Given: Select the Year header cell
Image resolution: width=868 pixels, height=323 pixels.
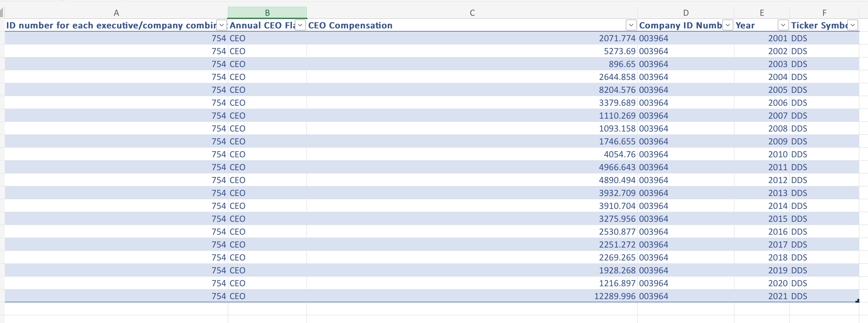Looking at the screenshot, I should [762, 25].
